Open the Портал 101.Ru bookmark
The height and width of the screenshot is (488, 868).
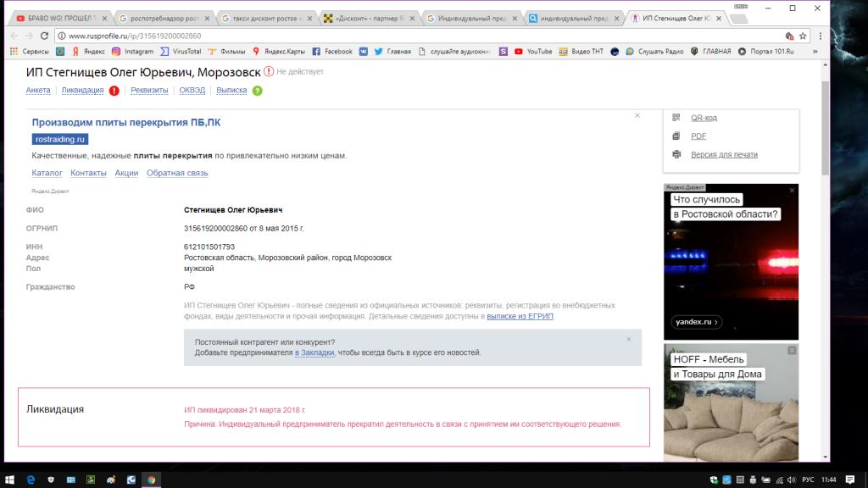coord(766,52)
